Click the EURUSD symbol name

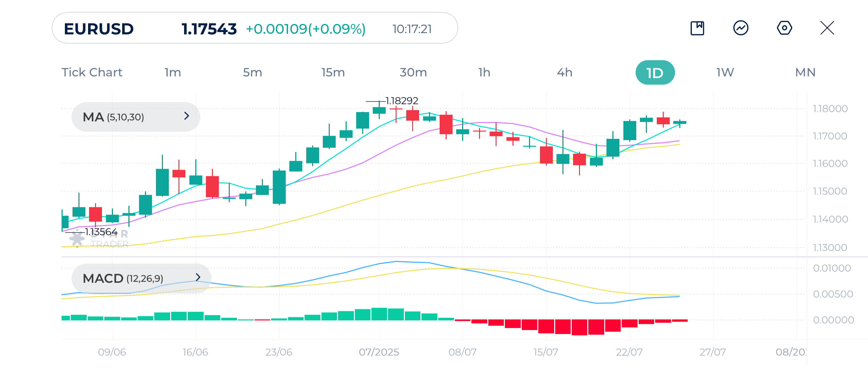click(99, 29)
